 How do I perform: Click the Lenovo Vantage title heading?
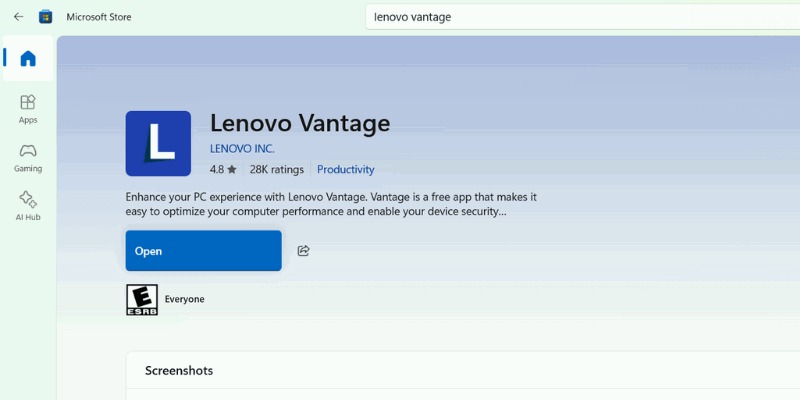click(x=300, y=123)
